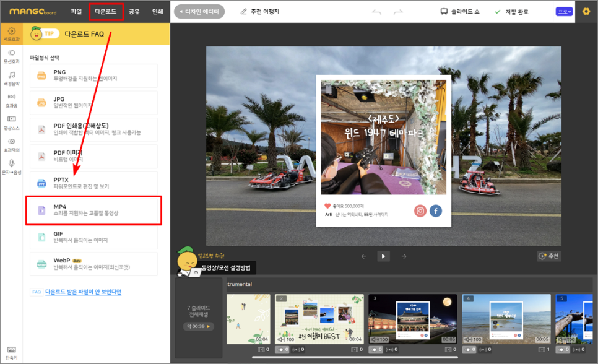The image size is (598, 364).
Task: Click the 00:04 duration on slide 2
Action: coord(355,339)
